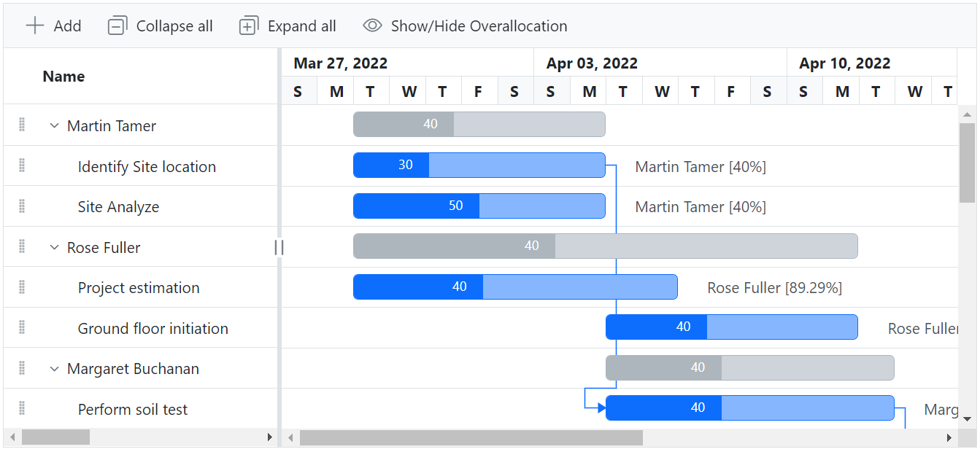This screenshot has height=452, width=980.
Task: Click the eye icon for overallocation
Action: tap(372, 25)
